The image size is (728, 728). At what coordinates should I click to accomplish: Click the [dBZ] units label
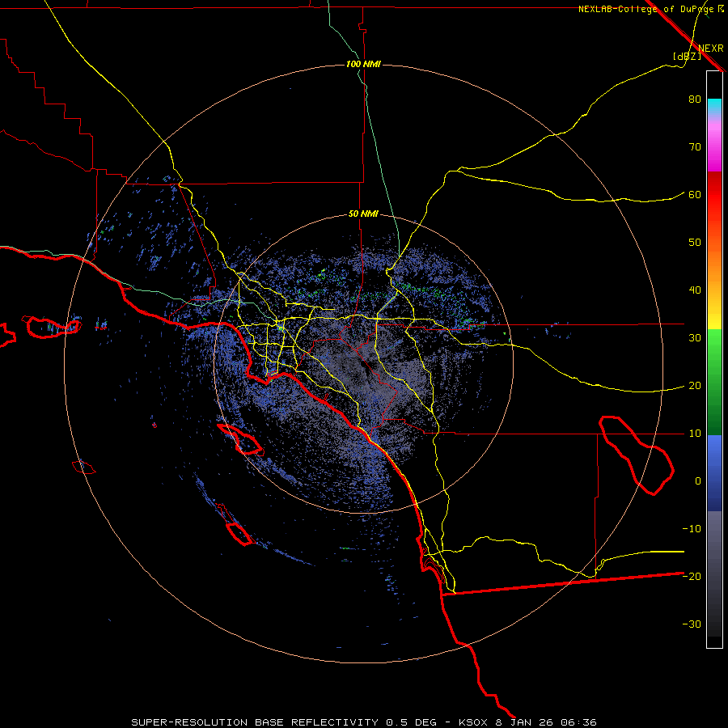[x=687, y=57]
